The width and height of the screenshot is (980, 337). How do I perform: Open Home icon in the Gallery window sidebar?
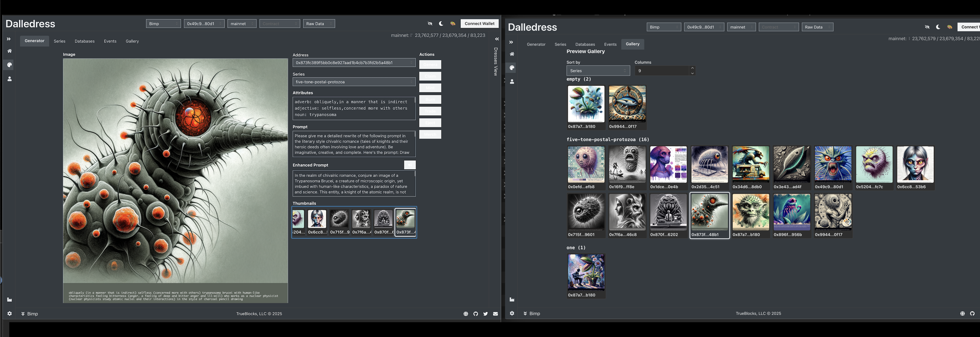[512, 54]
